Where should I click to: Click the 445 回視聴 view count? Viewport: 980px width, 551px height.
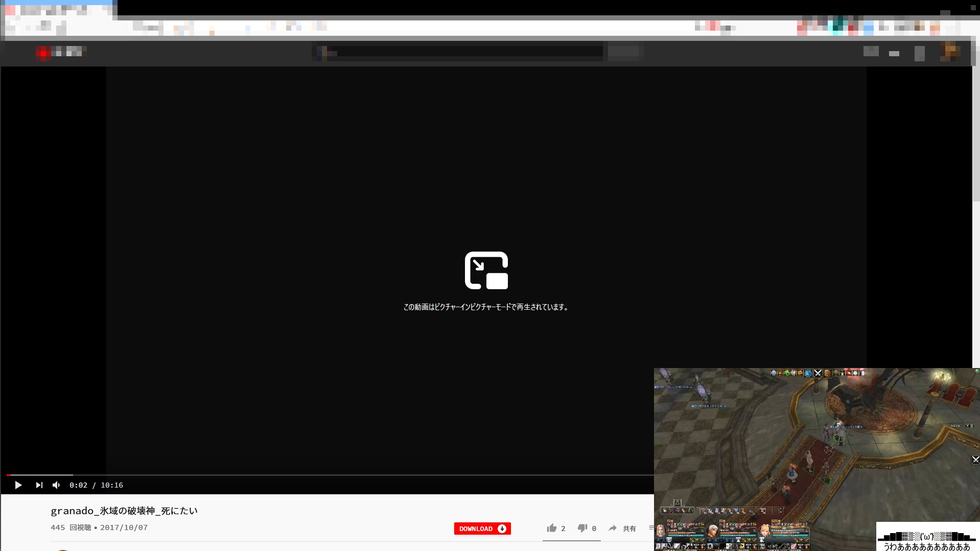point(71,527)
